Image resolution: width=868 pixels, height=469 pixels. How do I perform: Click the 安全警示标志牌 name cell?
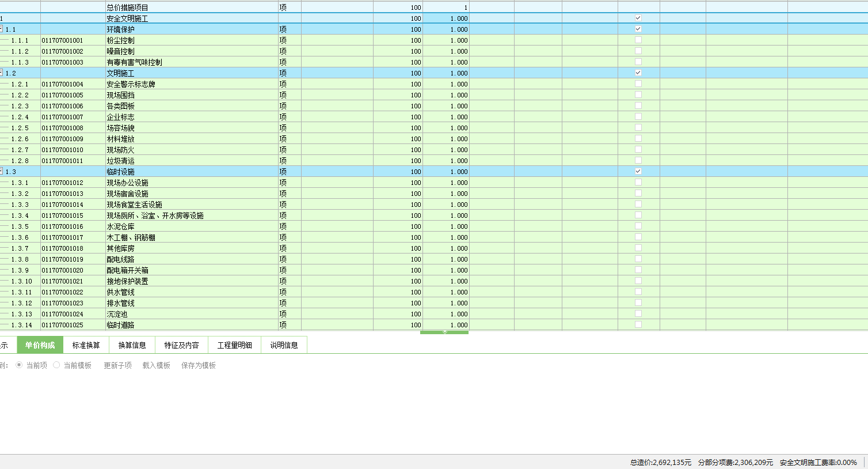click(192, 84)
